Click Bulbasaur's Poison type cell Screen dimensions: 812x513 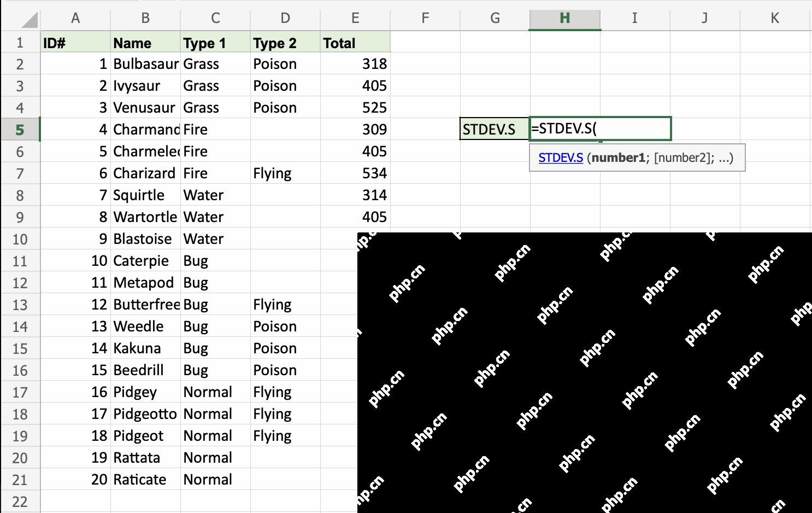[x=285, y=64]
